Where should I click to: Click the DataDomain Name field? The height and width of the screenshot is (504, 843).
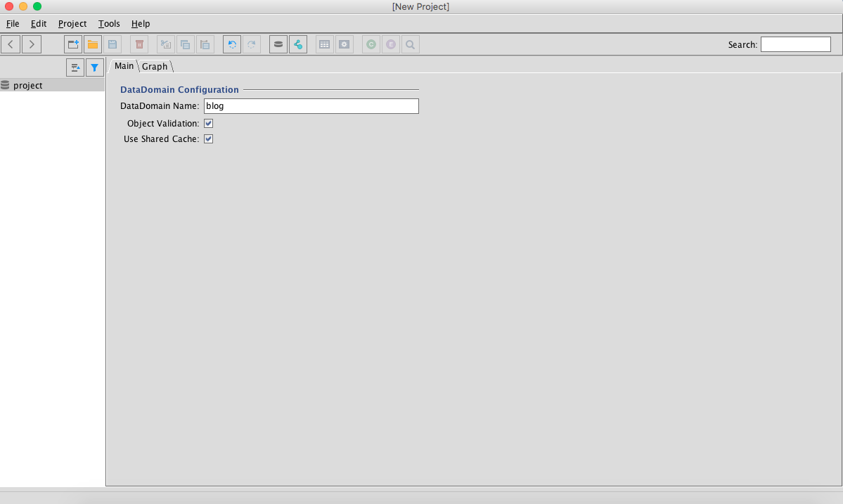click(x=311, y=106)
